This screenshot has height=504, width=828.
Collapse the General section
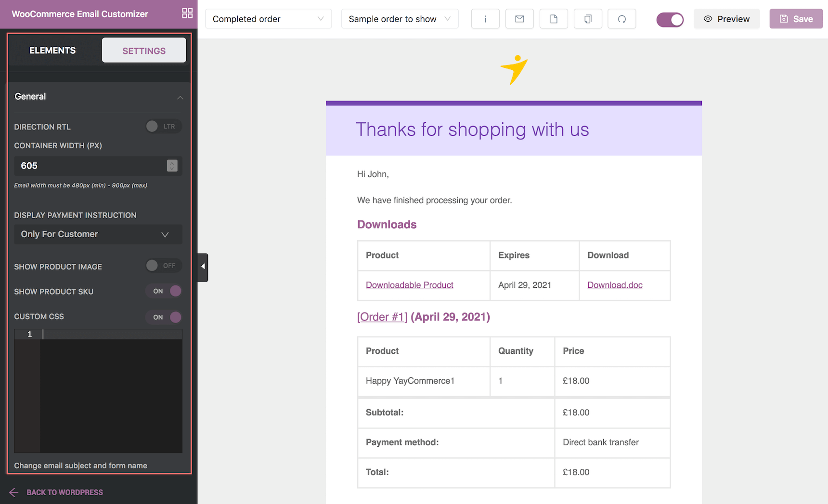tap(180, 97)
